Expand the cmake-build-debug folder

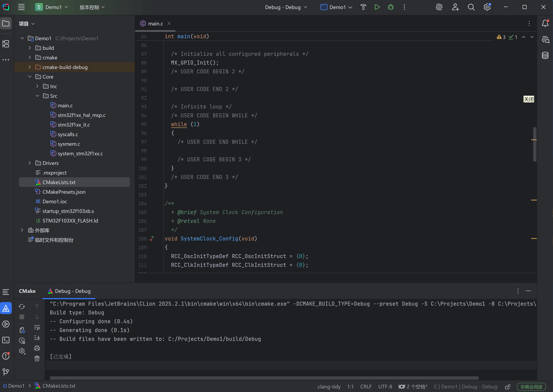pyautogui.click(x=30, y=67)
